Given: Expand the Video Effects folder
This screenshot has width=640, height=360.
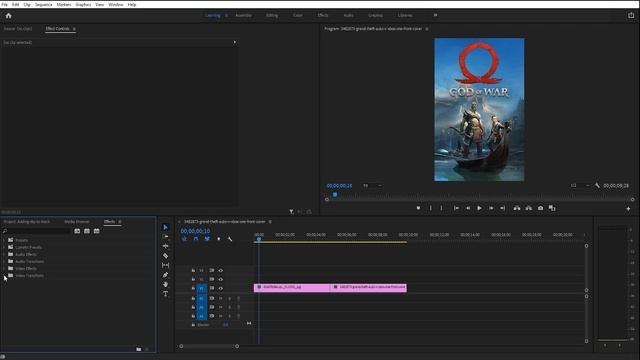Looking at the screenshot, I should click(x=4, y=269).
